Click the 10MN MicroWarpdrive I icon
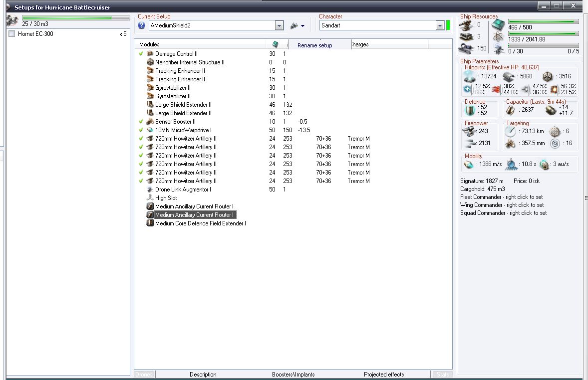The height and width of the screenshot is (380, 588). [x=150, y=130]
